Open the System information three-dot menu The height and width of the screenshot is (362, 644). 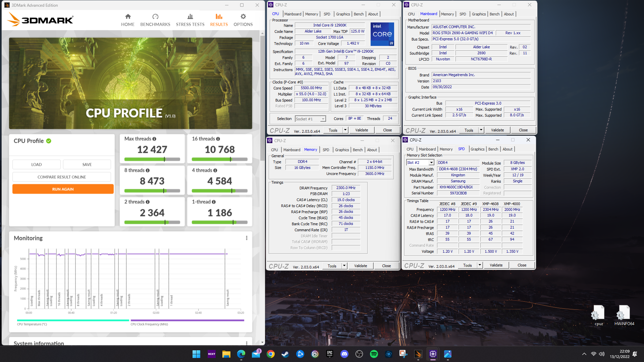tap(247, 343)
